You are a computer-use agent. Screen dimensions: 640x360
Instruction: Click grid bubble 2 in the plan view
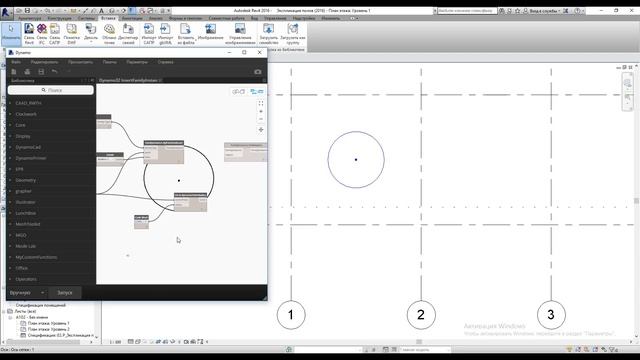click(x=421, y=315)
